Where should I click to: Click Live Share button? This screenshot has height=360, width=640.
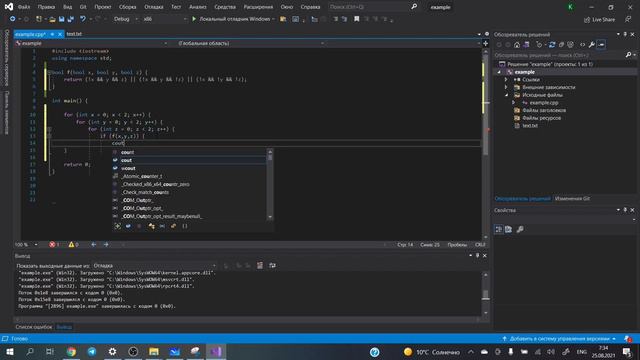599,19
